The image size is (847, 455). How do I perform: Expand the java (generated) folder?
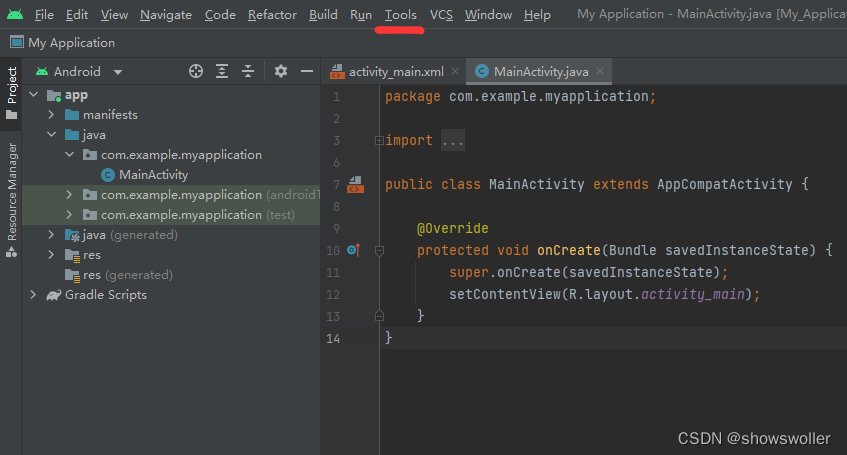(x=51, y=235)
